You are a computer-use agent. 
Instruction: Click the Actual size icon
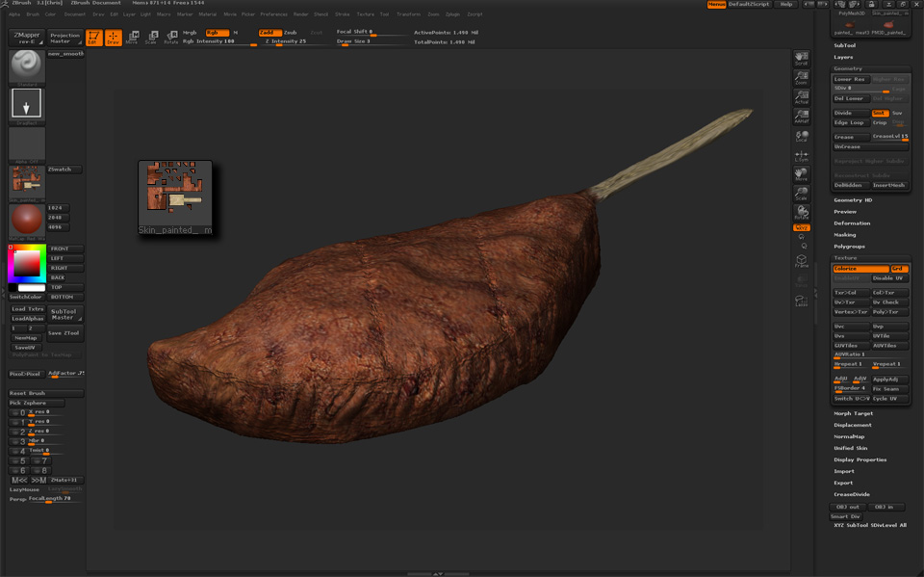click(x=801, y=96)
